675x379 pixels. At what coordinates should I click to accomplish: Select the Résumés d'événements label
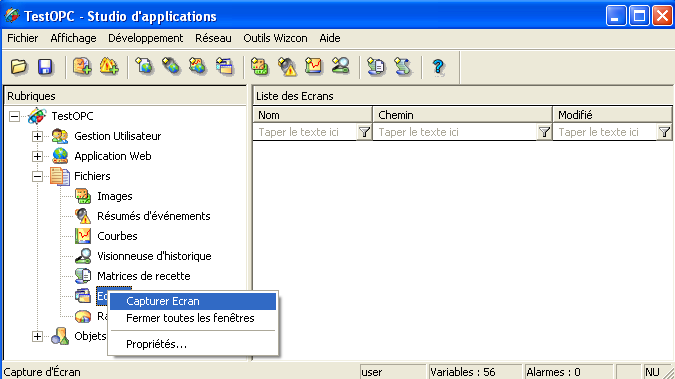(x=154, y=216)
